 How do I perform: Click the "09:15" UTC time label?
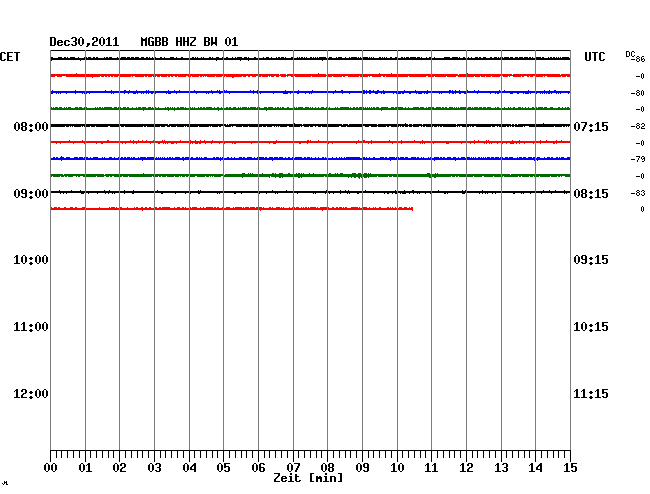591,260
